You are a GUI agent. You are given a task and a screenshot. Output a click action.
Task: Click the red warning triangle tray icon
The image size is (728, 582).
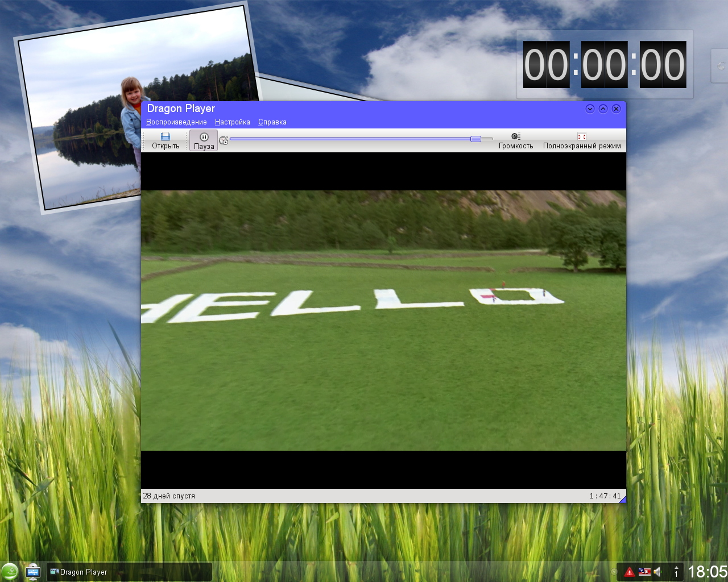click(x=629, y=572)
